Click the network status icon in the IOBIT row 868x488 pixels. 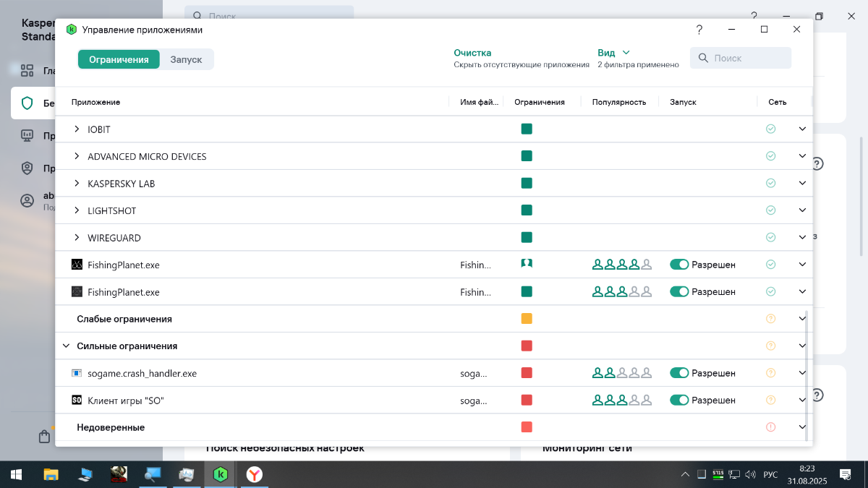(770, 129)
